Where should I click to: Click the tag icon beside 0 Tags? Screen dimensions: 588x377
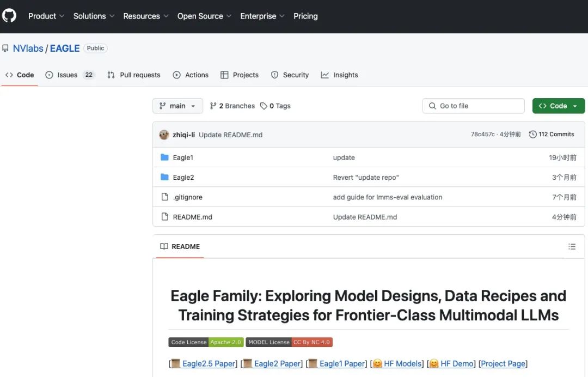pyautogui.click(x=264, y=106)
